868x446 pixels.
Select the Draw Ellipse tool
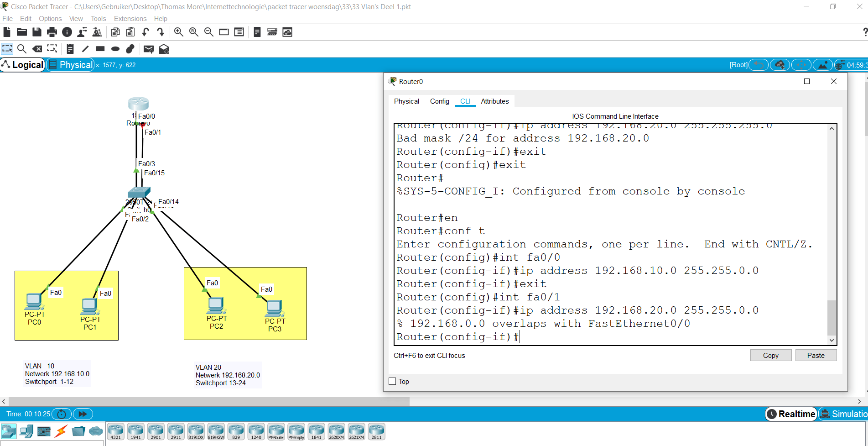pos(115,49)
